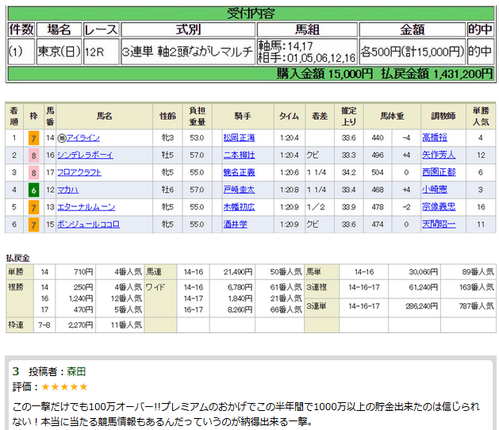Open jockey link 木幡初広
Screen dimensions: 499x430
click(x=239, y=207)
